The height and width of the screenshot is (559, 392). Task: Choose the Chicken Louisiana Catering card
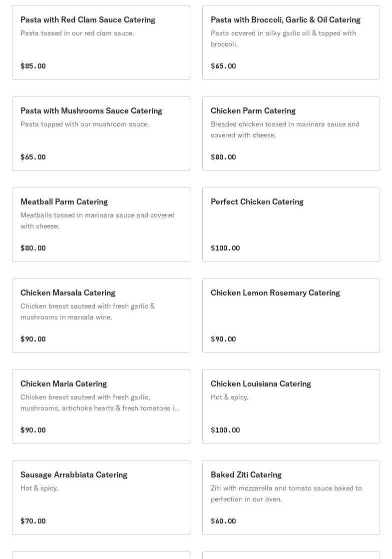point(291,406)
